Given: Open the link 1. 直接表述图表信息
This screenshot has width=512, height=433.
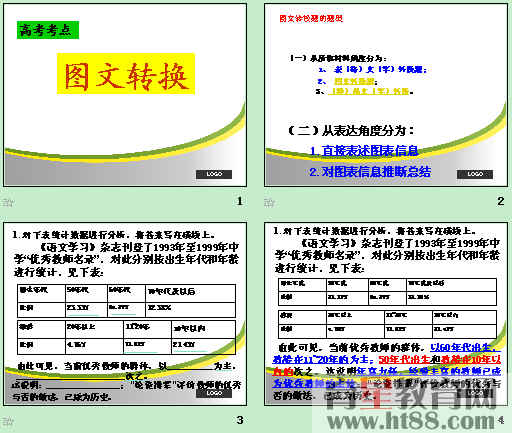Looking at the screenshot, I should click(364, 151).
